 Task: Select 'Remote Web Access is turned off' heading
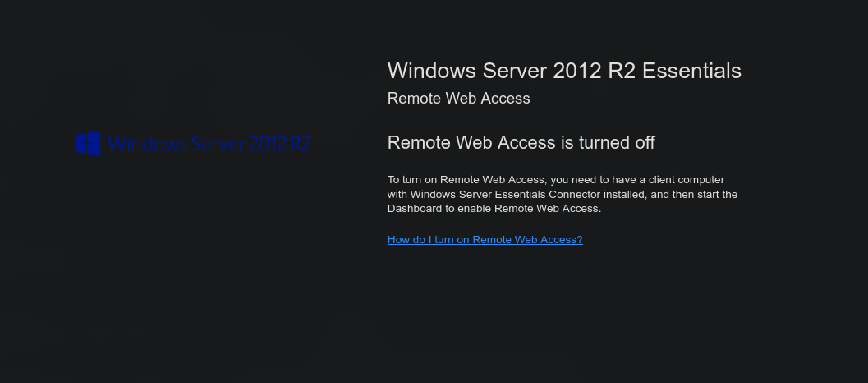point(521,142)
